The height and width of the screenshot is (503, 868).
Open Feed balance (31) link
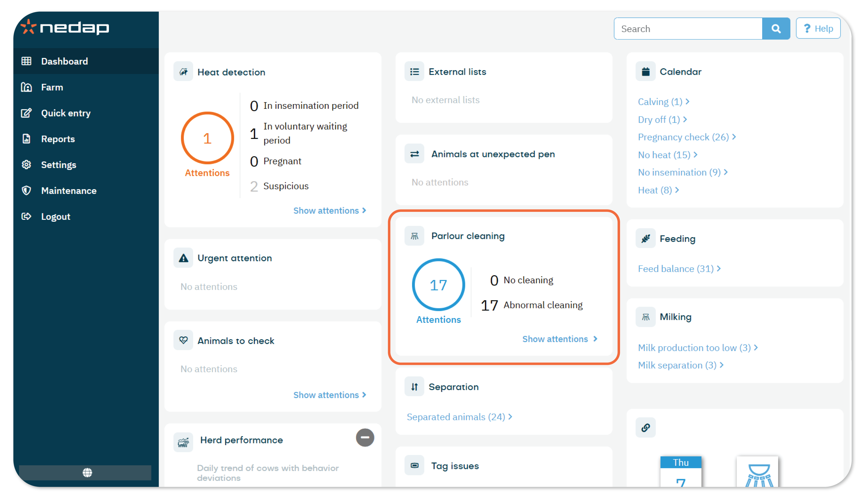[679, 269]
